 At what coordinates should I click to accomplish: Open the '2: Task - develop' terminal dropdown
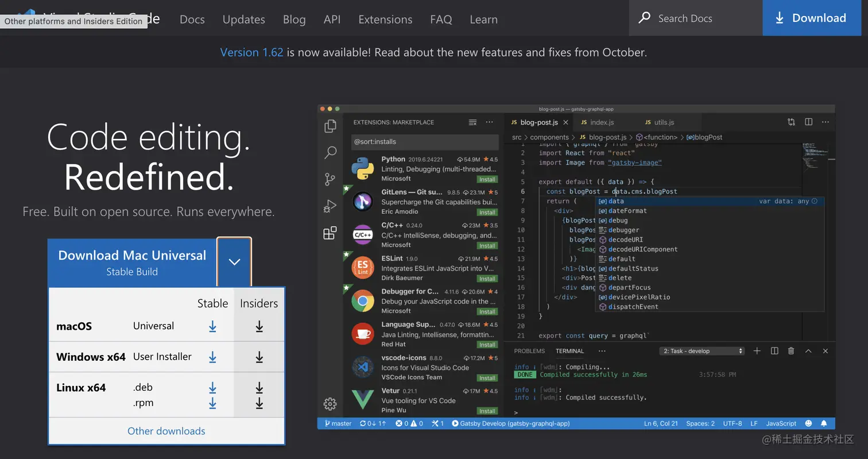tap(703, 351)
